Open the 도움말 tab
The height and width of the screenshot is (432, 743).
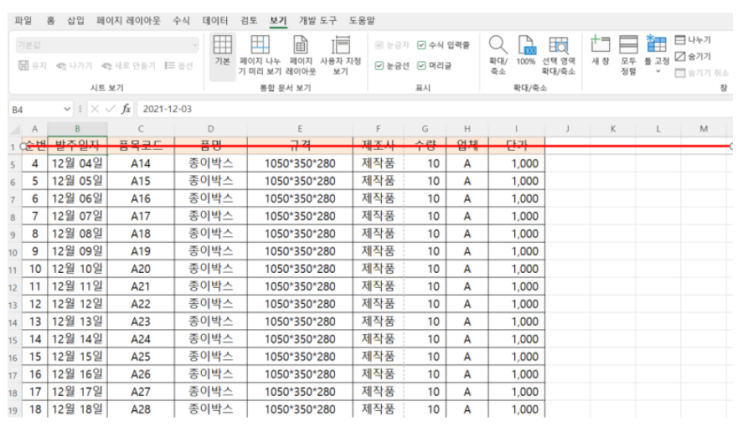point(362,20)
